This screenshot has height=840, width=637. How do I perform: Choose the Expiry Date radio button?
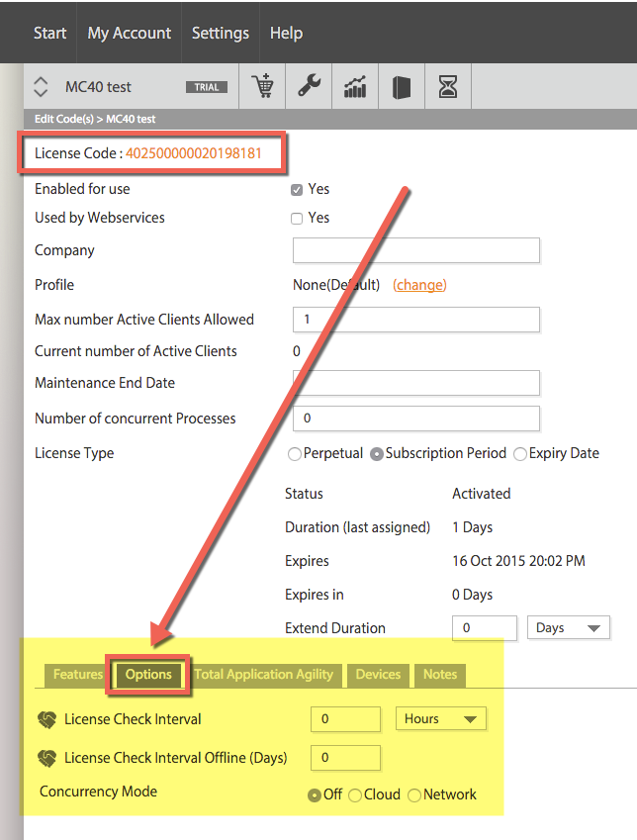(519, 454)
